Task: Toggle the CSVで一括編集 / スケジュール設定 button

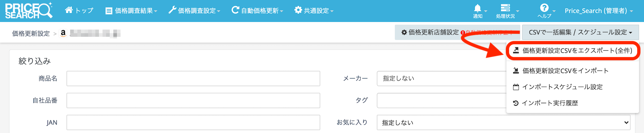Action: click(580, 32)
